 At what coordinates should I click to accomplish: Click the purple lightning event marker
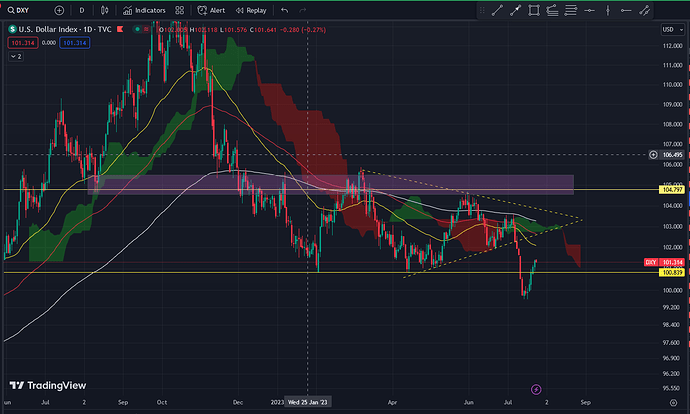(536, 389)
